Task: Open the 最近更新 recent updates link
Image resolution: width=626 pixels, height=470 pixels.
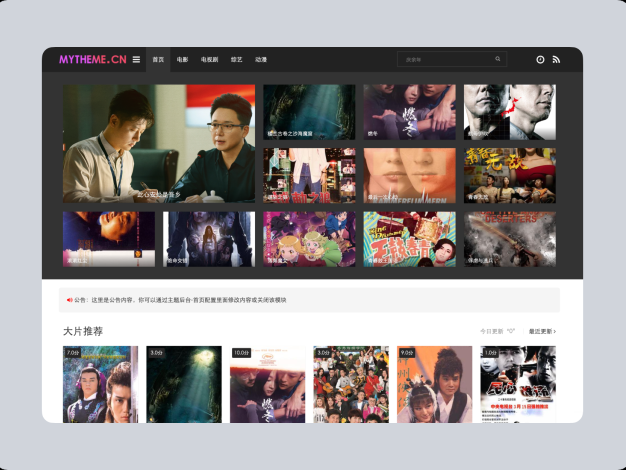Action: [543, 331]
